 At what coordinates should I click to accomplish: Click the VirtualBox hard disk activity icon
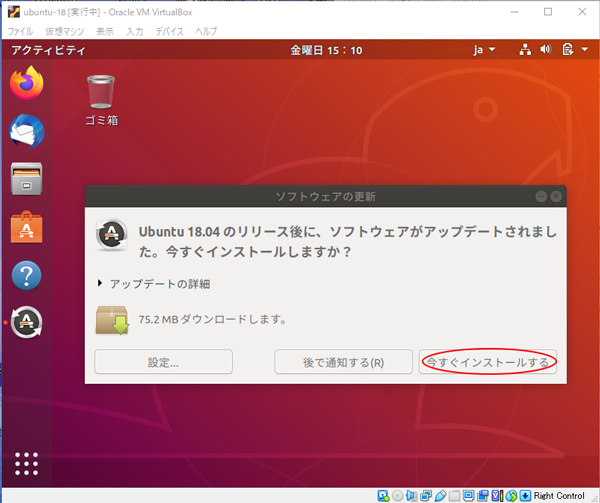(383, 496)
